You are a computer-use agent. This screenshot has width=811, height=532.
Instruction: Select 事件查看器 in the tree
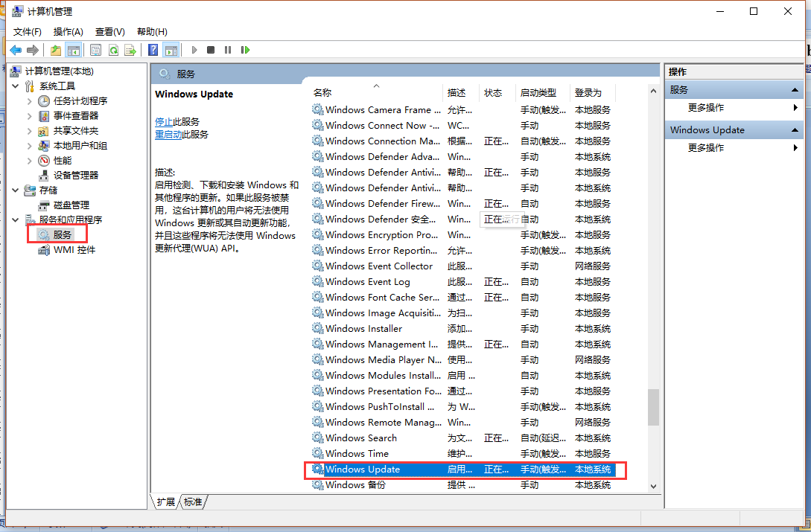click(x=75, y=116)
